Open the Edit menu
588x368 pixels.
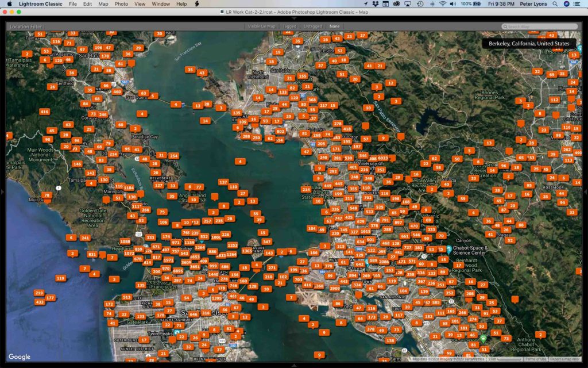(x=87, y=4)
